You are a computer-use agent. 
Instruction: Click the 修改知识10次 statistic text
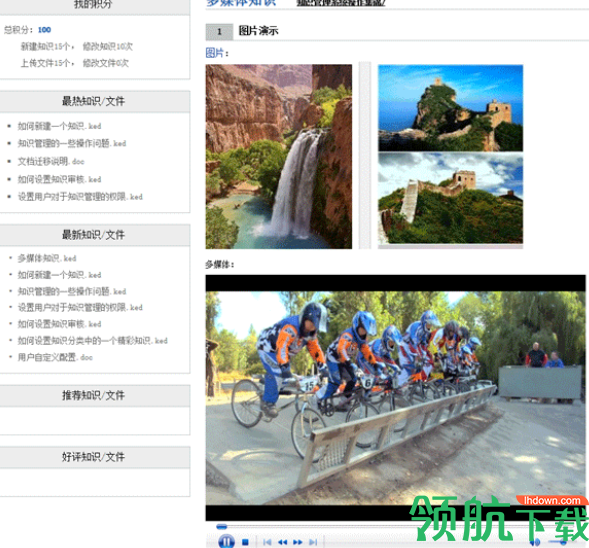click(x=108, y=47)
